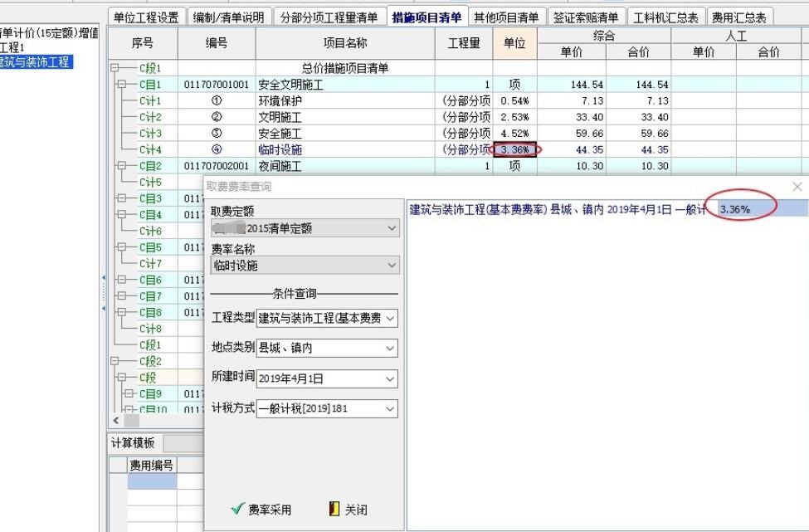Select the 计算模板 tab at the bottom
The image size is (809, 532).
click(133, 442)
